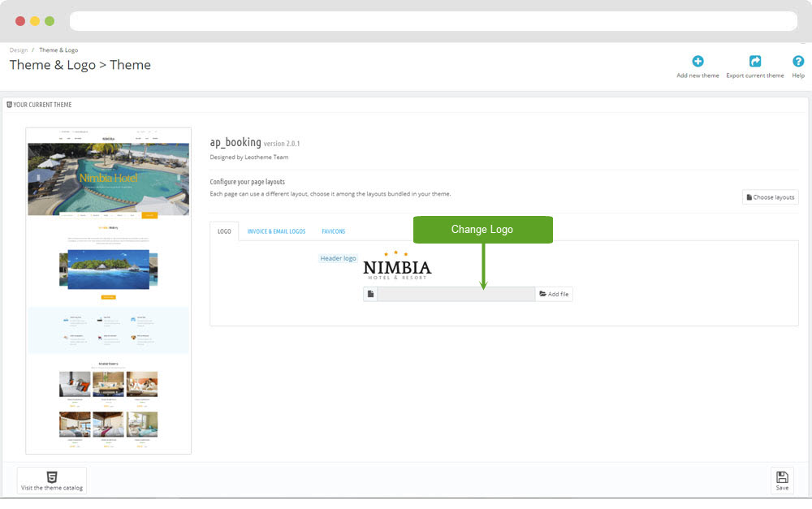
Task: Click the Nimbia header logo image
Action: pyautogui.click(x=397, y=266)
